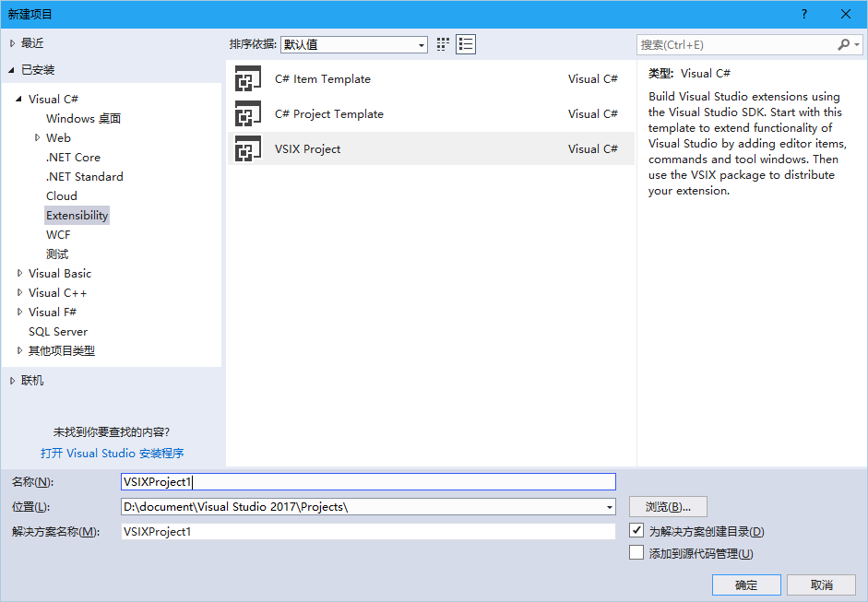Select the Visual Basic tree label

[x=60, y=273]
